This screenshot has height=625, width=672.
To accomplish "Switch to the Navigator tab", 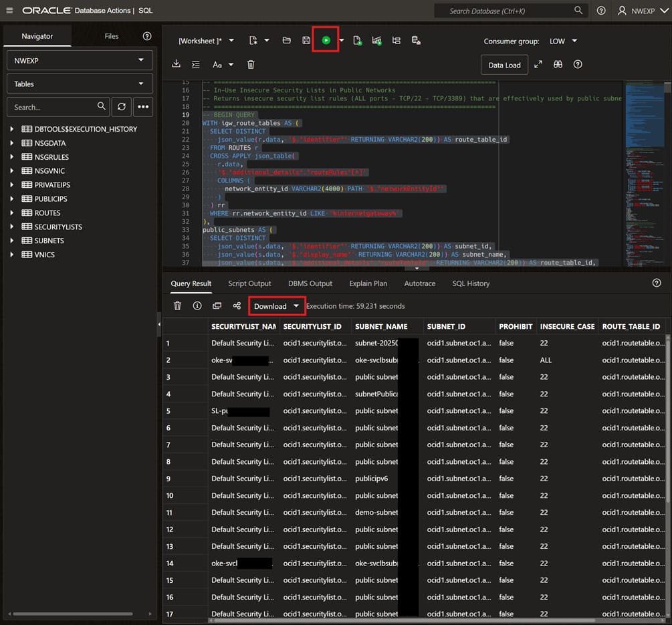I will (37, 36).
